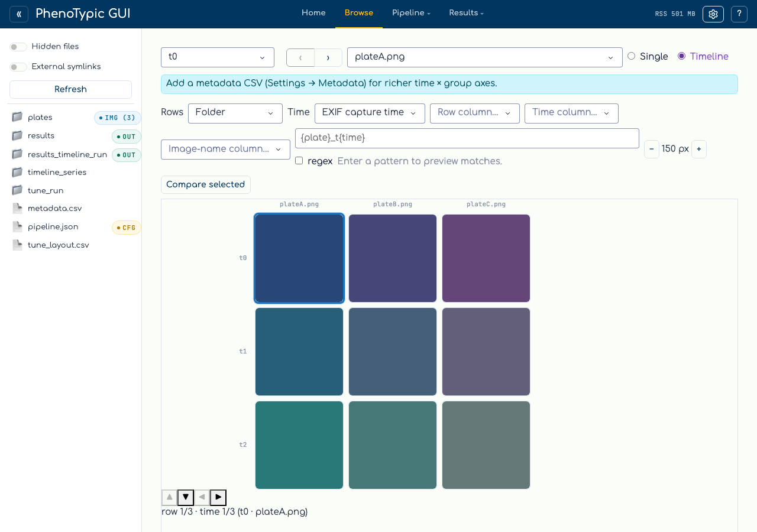
Task: Select plateA thumbnail at t2
Action: [299, 445]
